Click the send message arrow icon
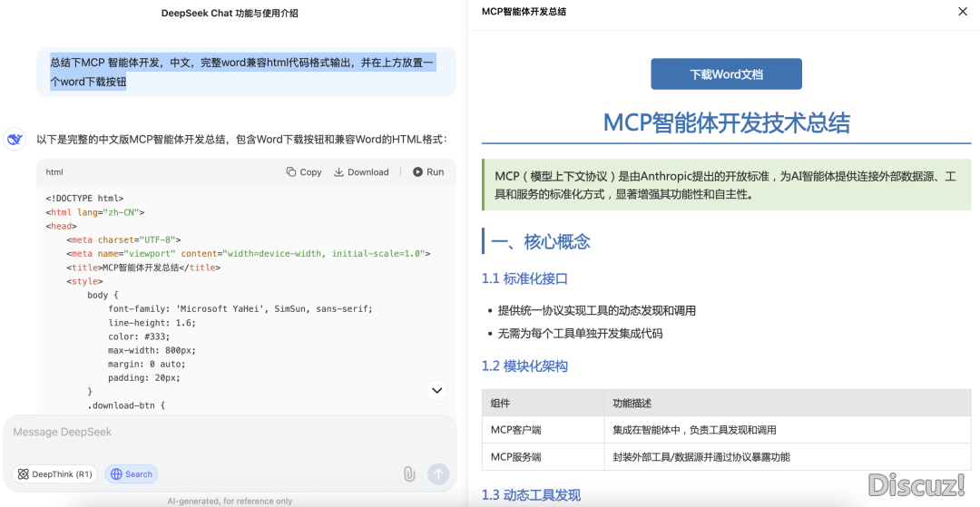Screen dimensions: 980x507 click(x=438, y=474)
